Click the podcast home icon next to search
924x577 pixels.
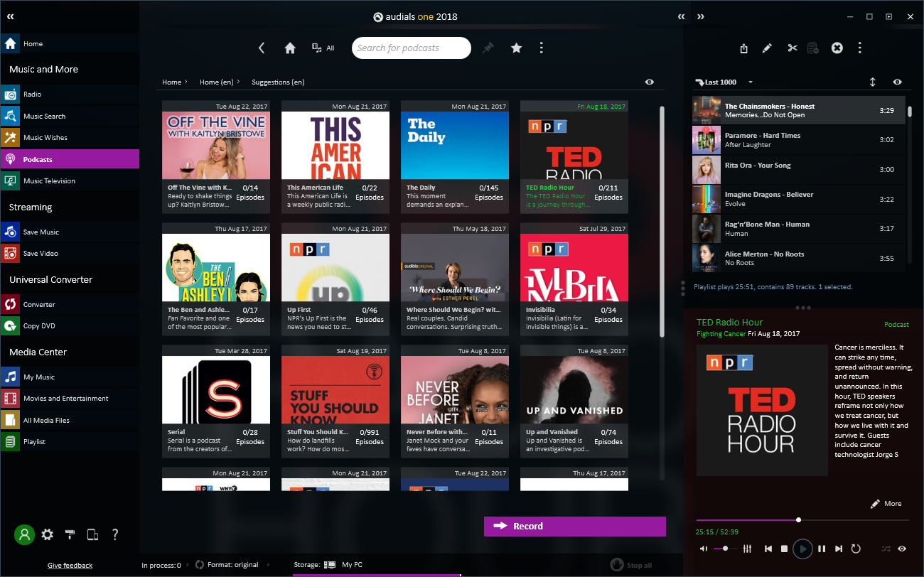290,48
